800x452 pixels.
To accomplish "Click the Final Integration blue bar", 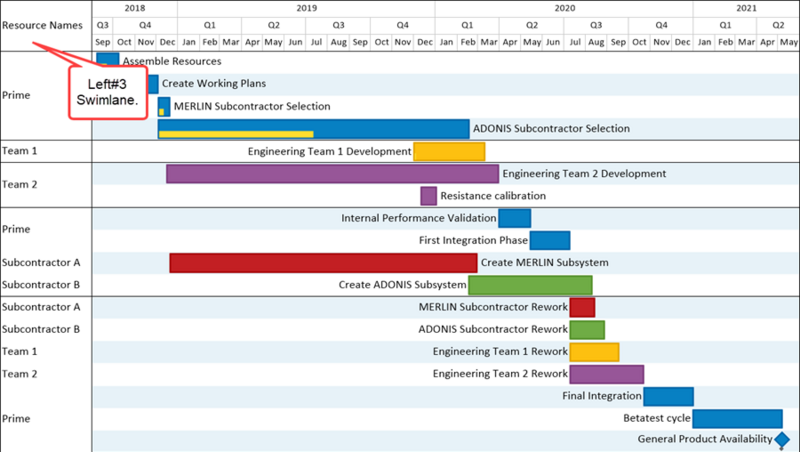I will pyautogui.click(x=668, y=397).
